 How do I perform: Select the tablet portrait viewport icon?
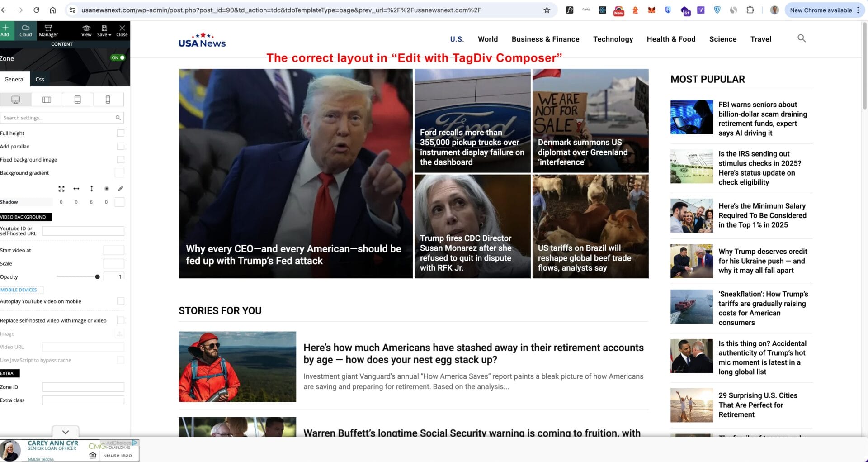(77, 100)
